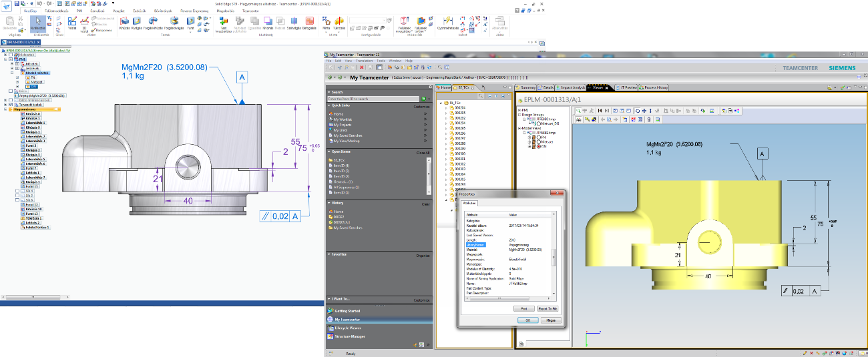Select the Metszet_DG design group radio
The width and height of the screenshot is (868, 357).
(x=538, y=124)
